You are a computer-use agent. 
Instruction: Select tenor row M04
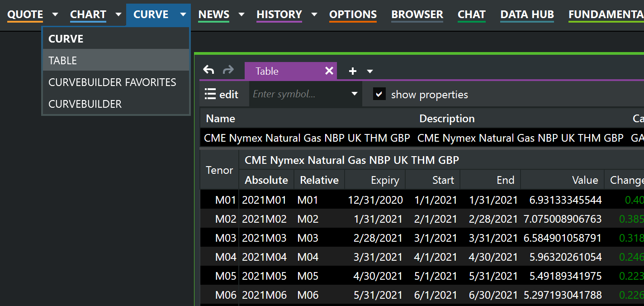(226, 257)
